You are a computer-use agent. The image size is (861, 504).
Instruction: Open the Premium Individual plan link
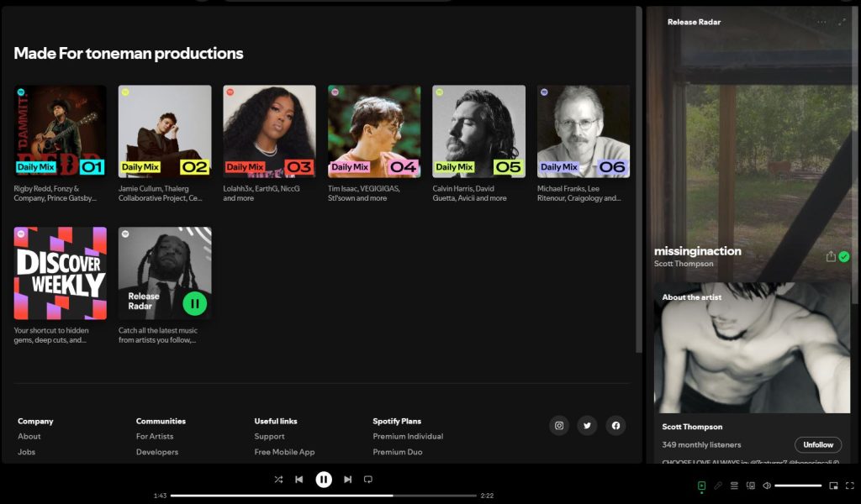click(x=408, y=437)
